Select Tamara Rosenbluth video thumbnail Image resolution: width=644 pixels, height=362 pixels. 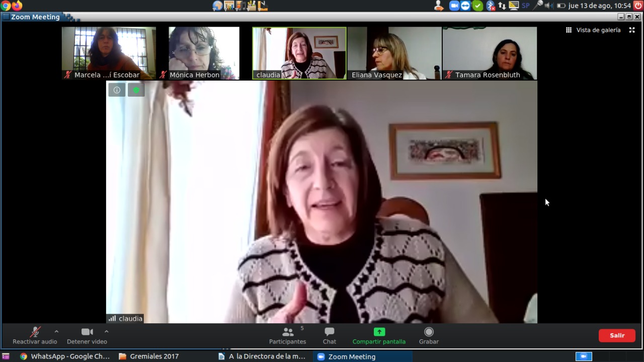[x=490, y=53]
